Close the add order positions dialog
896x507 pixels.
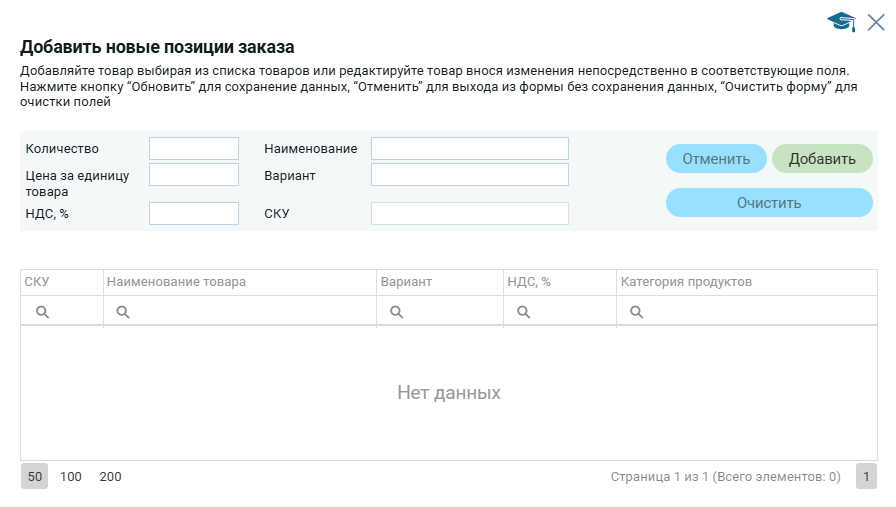point(876,22)
